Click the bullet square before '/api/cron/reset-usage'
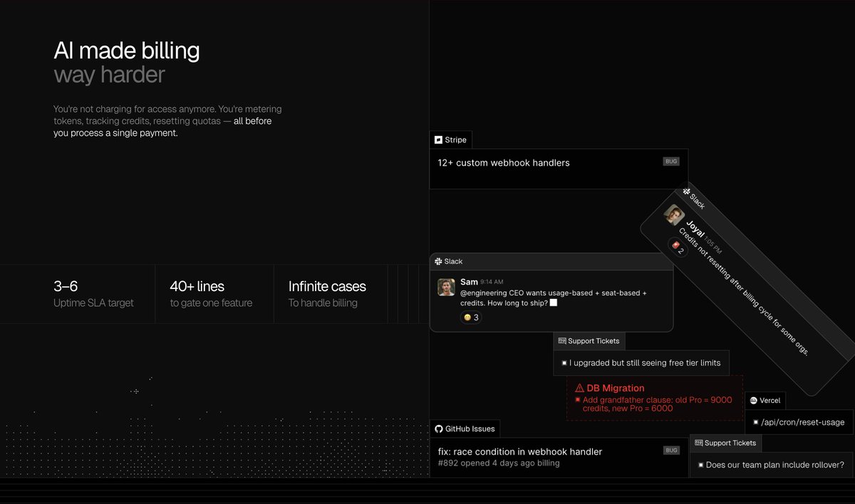Image resolution: width=855 pixels, height=504 pixels. point(755,422)
